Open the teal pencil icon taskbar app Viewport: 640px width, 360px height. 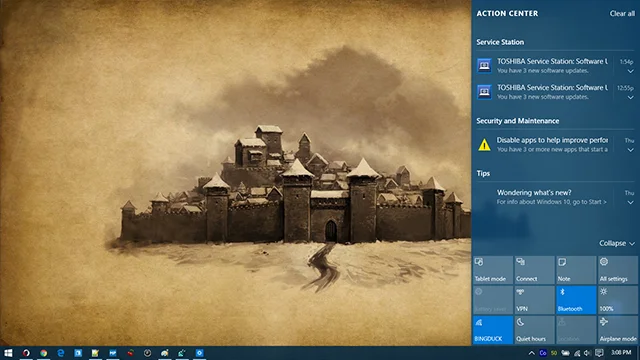182,353
